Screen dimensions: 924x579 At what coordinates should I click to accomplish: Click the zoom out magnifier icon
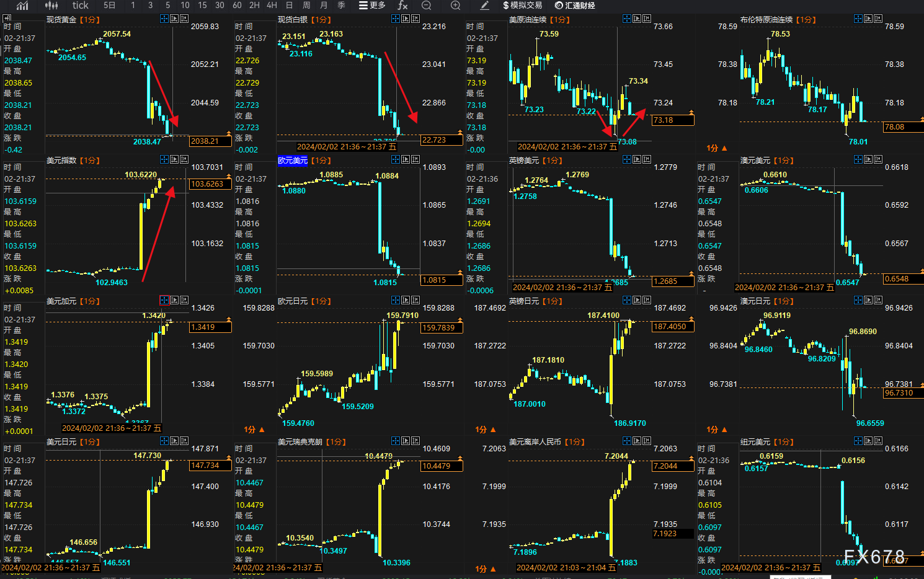point(427,6)
